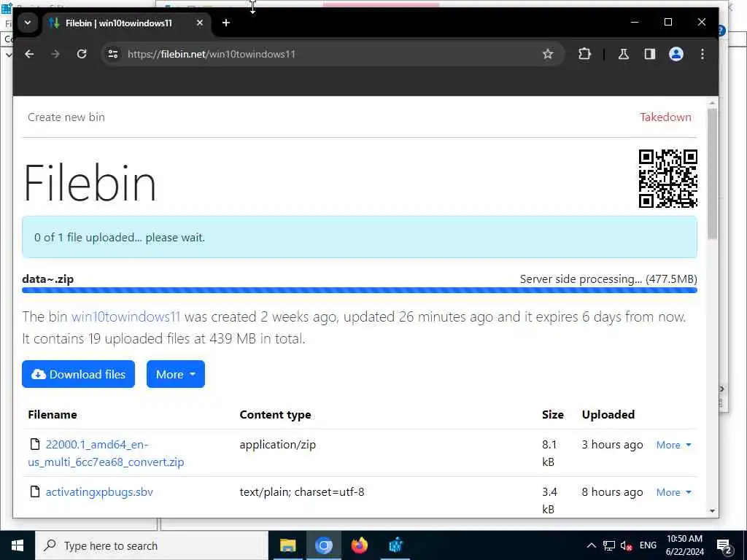Click '8 hours ago' uploaded cell
The height and width of the screenshot is (560, 747).
(x=612, y=492)
